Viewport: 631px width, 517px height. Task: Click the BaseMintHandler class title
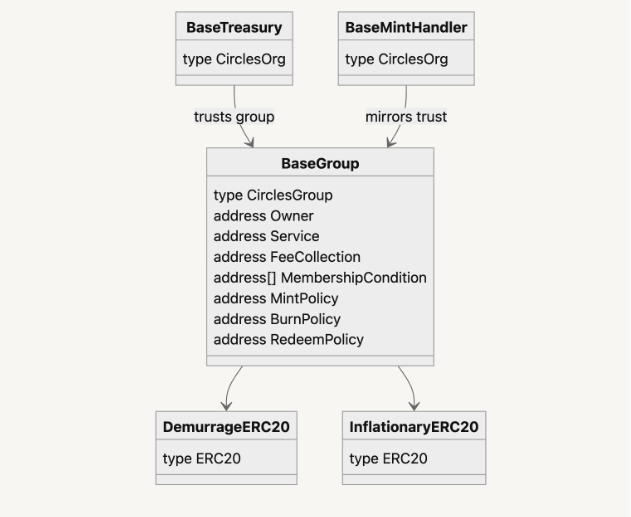tap(406, 27)
